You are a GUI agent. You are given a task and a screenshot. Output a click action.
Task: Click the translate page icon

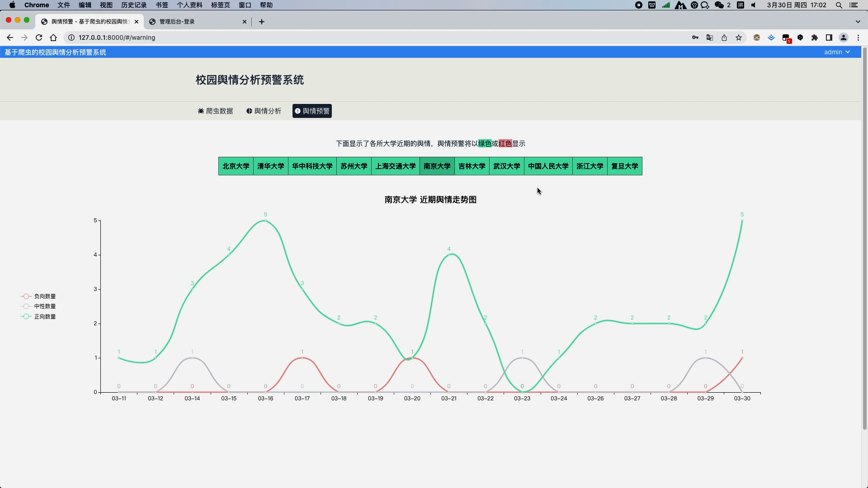click(x=710, y=38)
